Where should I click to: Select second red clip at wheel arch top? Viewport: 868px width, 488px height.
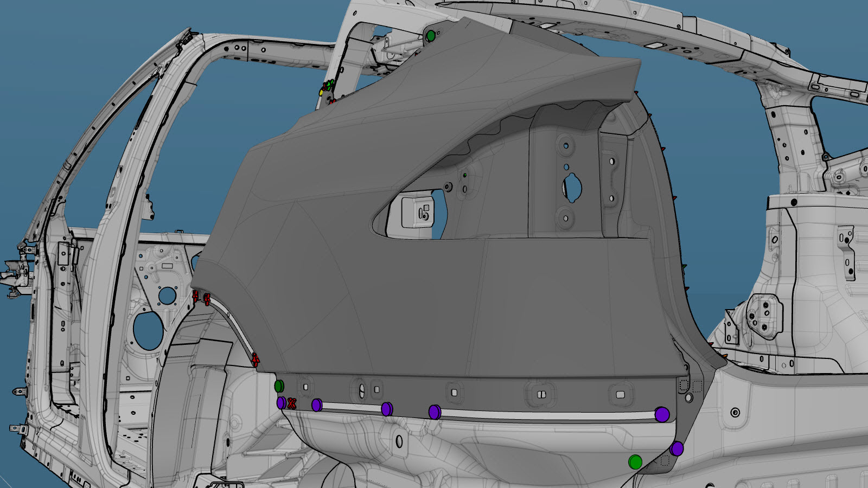coord(207,298)
